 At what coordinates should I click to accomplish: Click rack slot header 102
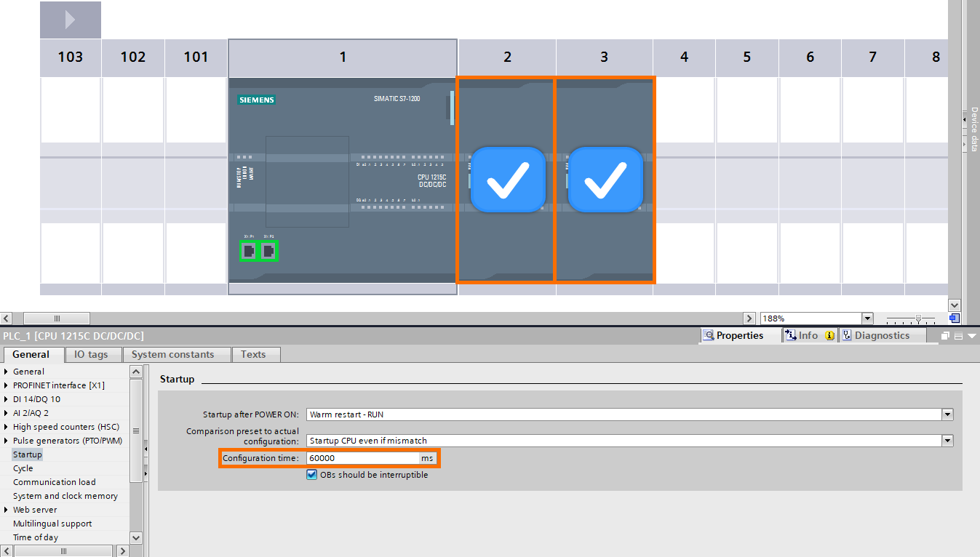pyautogui.click(x=133, y=57)
